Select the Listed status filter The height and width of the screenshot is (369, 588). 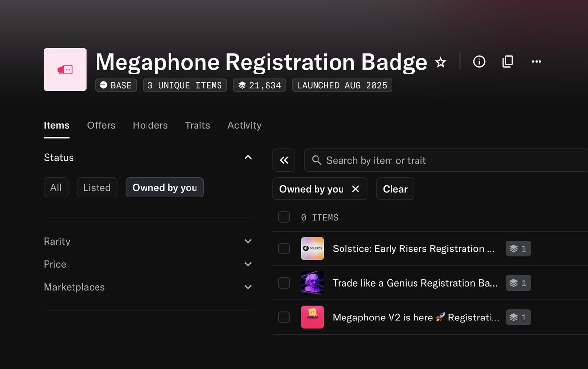click(x=97, y=188)
